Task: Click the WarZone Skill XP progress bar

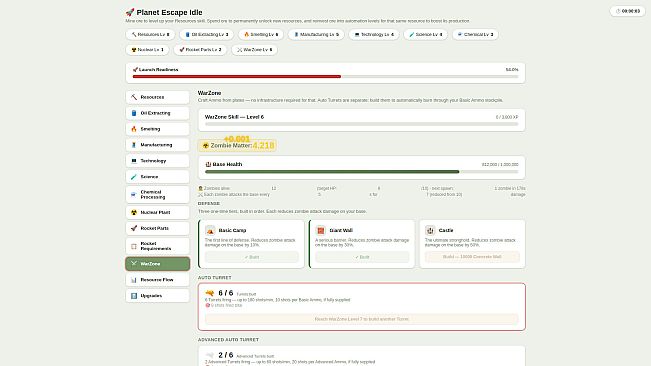Action: [x=362, y=124]
